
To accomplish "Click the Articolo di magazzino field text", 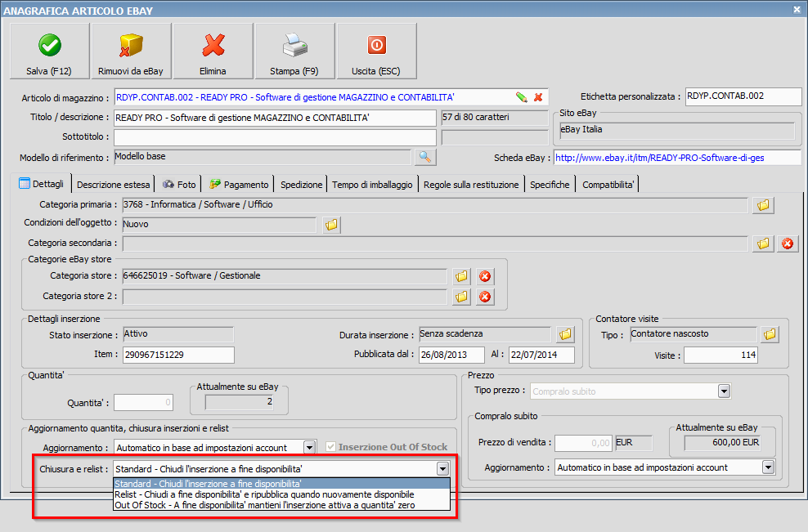I will click(x=285, y=97).
